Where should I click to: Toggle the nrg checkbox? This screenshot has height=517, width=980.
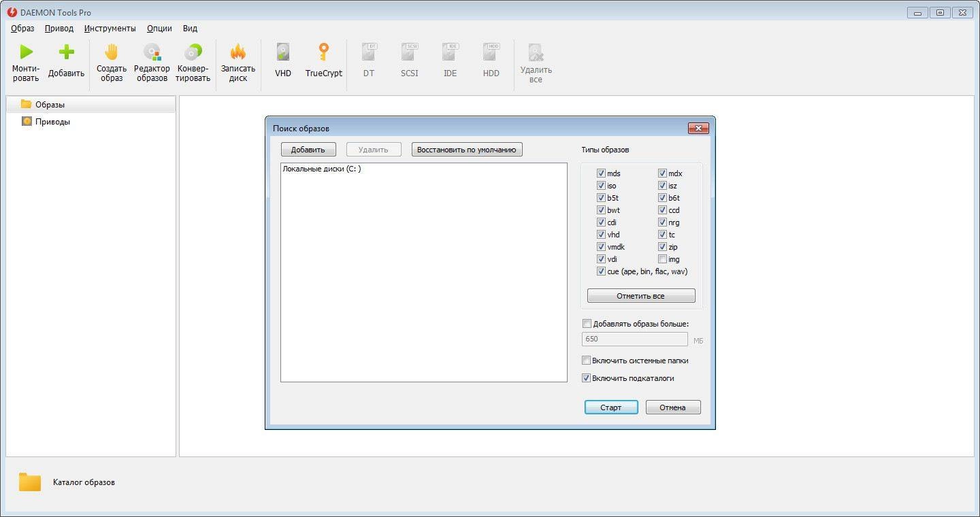pyautogui.click(x=662, y=222)
